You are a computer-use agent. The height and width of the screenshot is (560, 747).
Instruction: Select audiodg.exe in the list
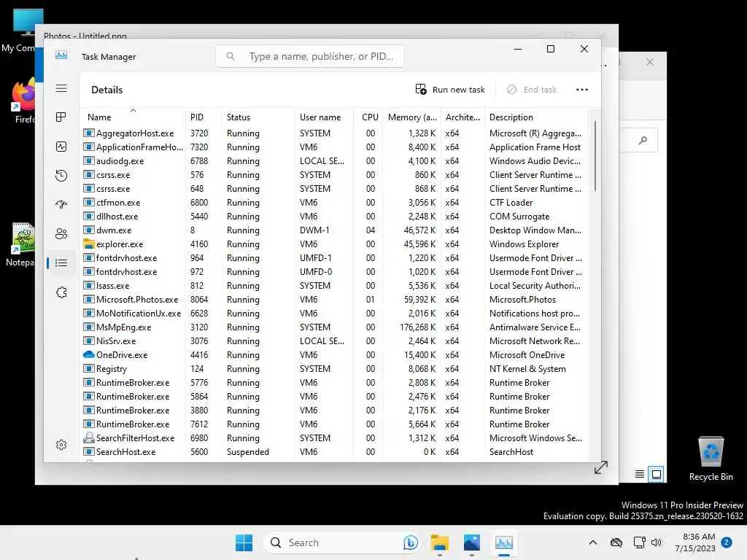coord(333,161)
